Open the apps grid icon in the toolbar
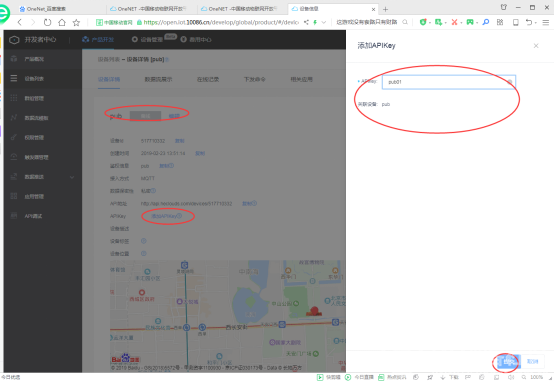Screen dimensions: 554x383 [500, 22]
